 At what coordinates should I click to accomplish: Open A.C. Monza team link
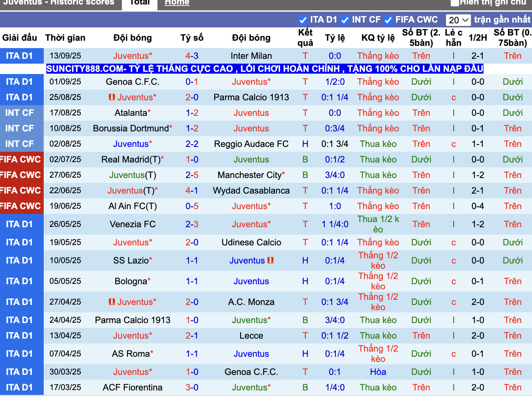point(251,302)
